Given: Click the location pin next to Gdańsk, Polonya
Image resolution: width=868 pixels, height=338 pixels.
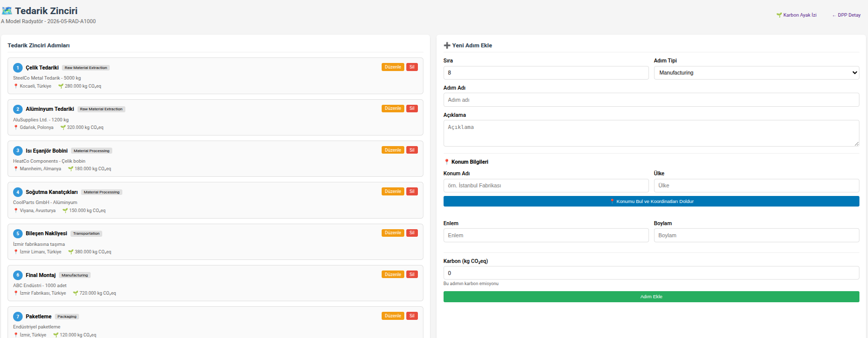Looking at the screenshot, I should 16,127.
